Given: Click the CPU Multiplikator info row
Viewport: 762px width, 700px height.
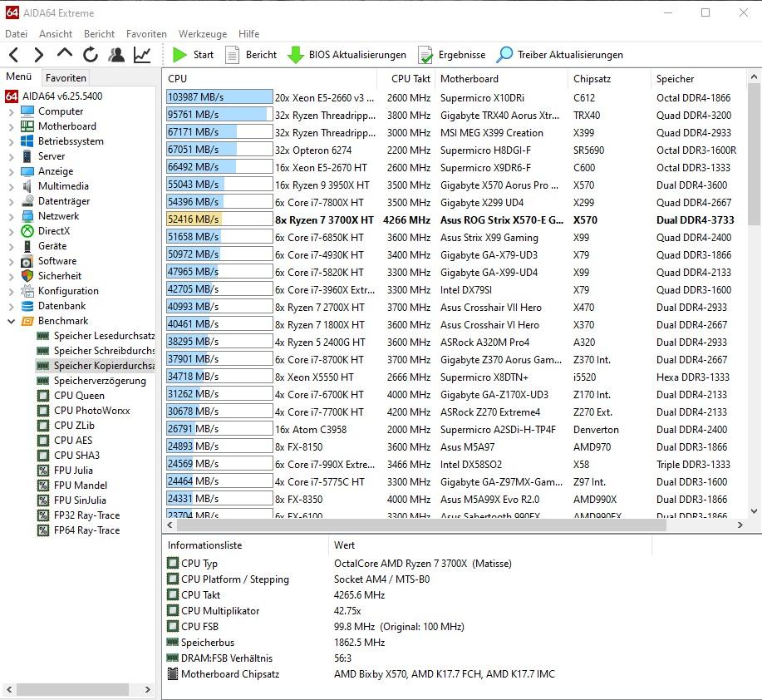Looking at the screenshot, I should click(x=408, y=611).
